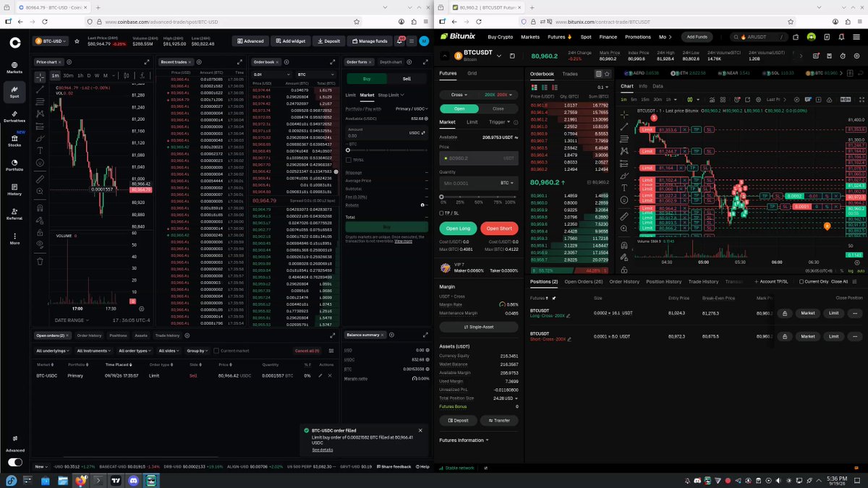This screenshot has height=488, width=868.
Task: Click the Amount input field in Coinbase order form
Action: [x=386, y=134]
